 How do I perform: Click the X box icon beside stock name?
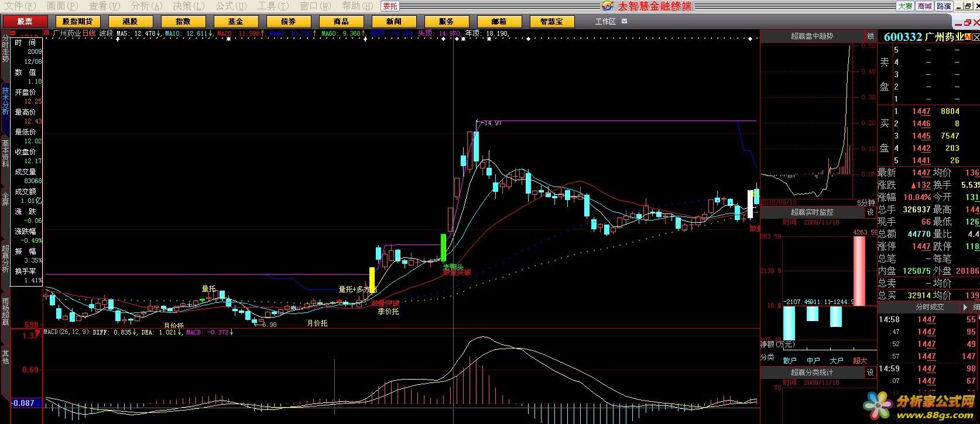point(976,37)
